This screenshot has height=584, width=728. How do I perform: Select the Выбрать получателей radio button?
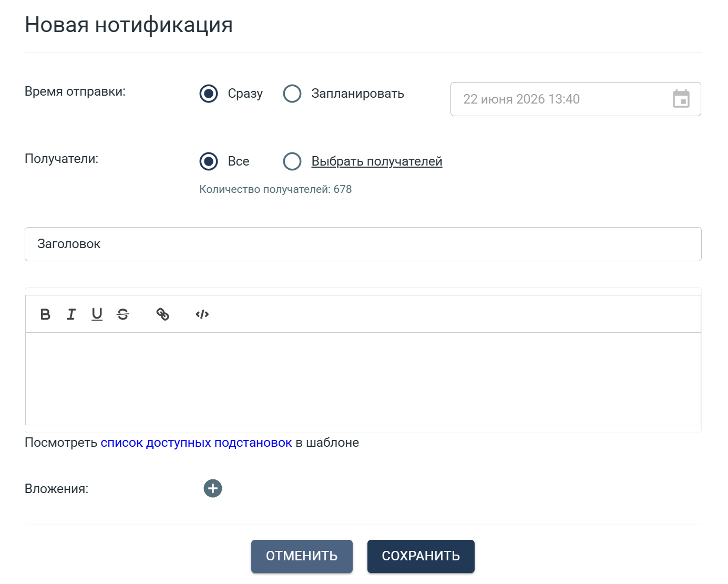tap(292, 161)
